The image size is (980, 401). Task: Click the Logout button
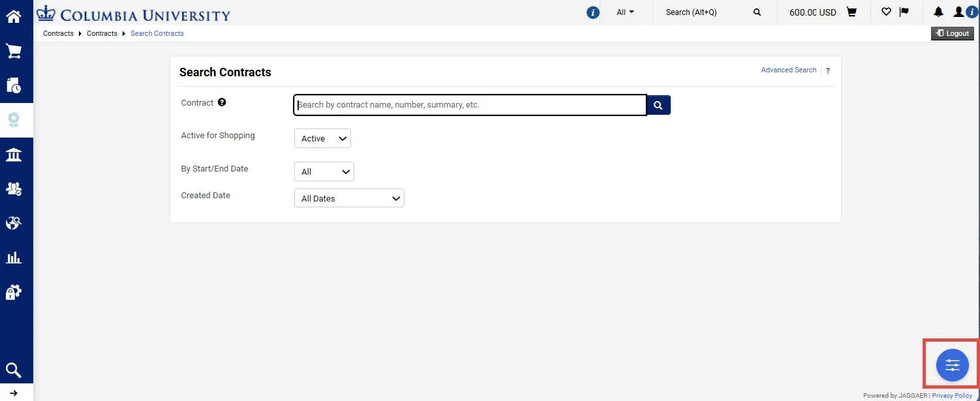click(953, 33)
